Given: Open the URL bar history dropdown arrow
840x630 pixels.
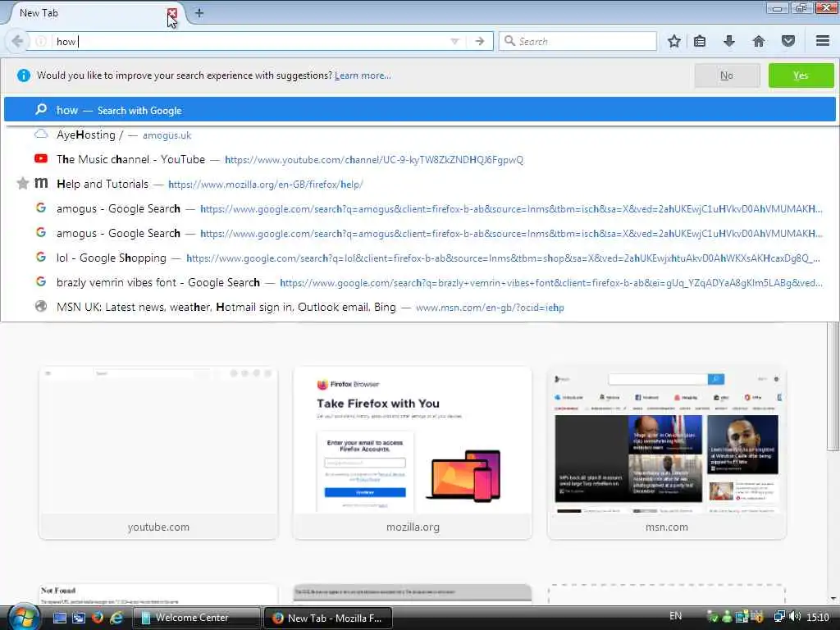Looking at the screenshot, I should pos(454,41).
